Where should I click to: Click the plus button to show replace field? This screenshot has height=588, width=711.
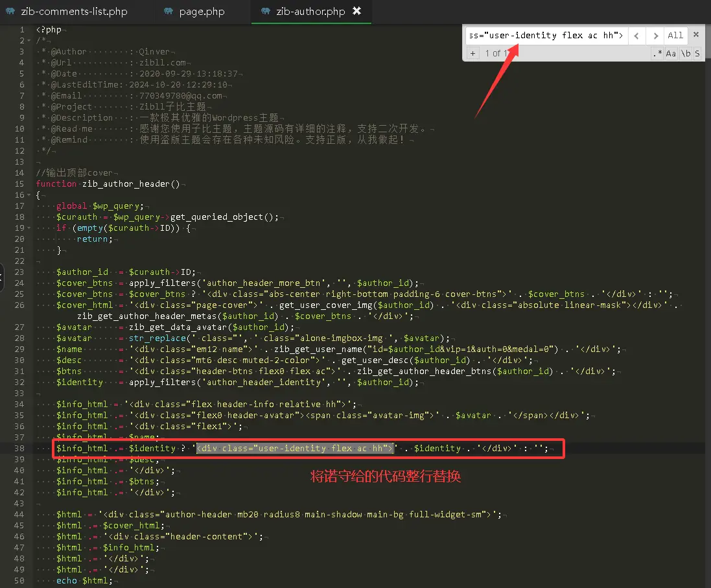pos(472,53)
